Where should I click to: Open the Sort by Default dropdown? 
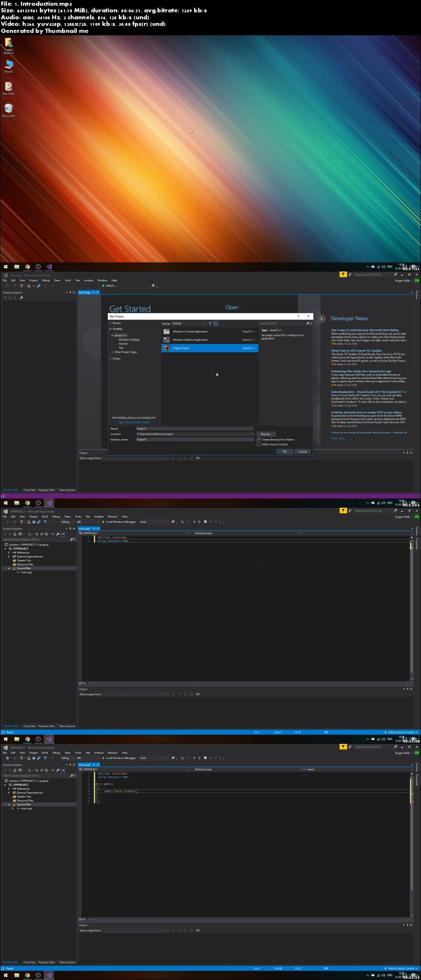click(x=189, y=323)
